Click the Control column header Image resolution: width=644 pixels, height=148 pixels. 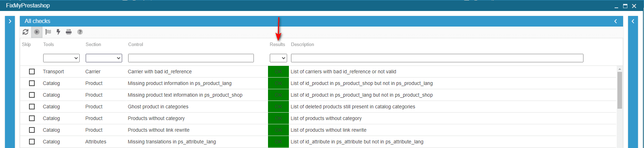136,45
